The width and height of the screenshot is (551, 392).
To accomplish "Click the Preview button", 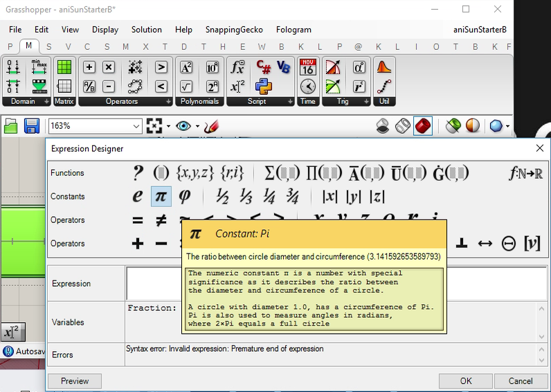I will click(x=75, y=381).
